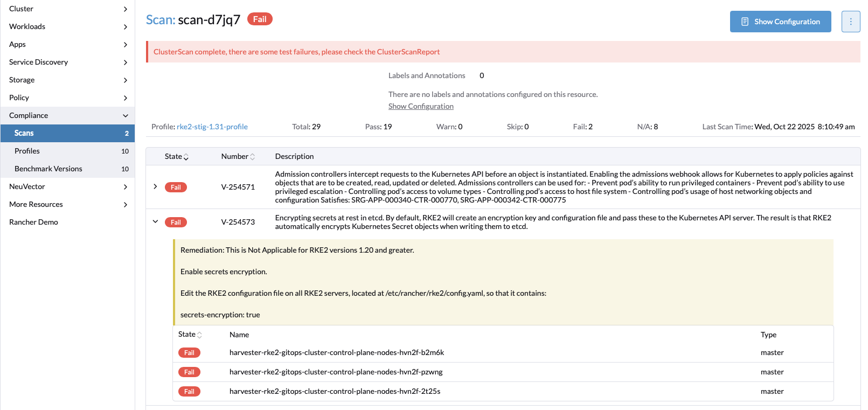Sort by State column icon

pos(186,157)
